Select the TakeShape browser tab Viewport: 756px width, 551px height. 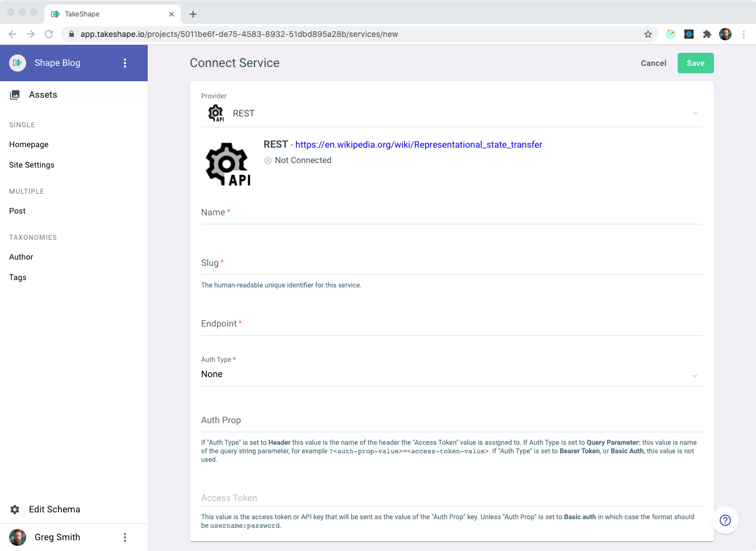tap(112, 14)
